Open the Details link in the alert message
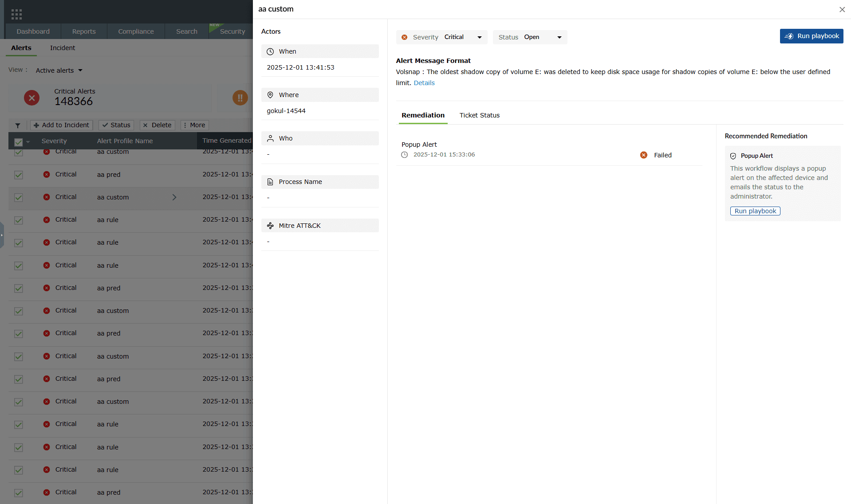 tap(424, 82)
